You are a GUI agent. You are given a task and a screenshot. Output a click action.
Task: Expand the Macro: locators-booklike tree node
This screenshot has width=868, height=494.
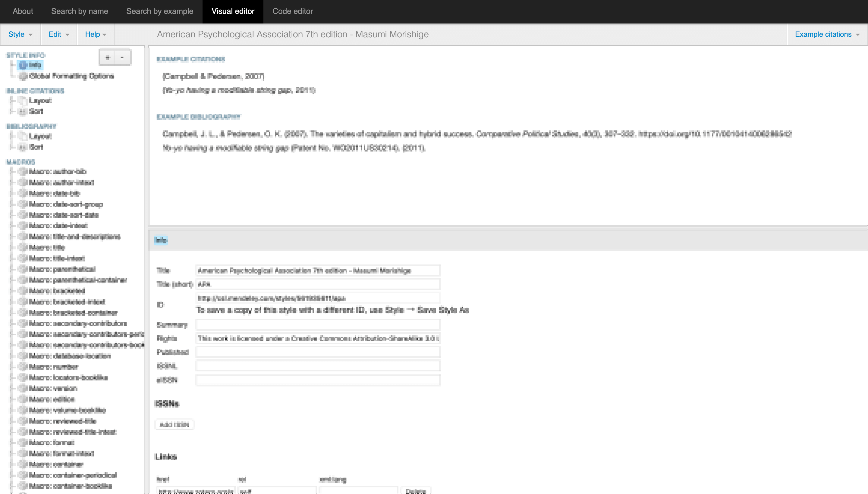pyautogui.click(x=12, y=378)
